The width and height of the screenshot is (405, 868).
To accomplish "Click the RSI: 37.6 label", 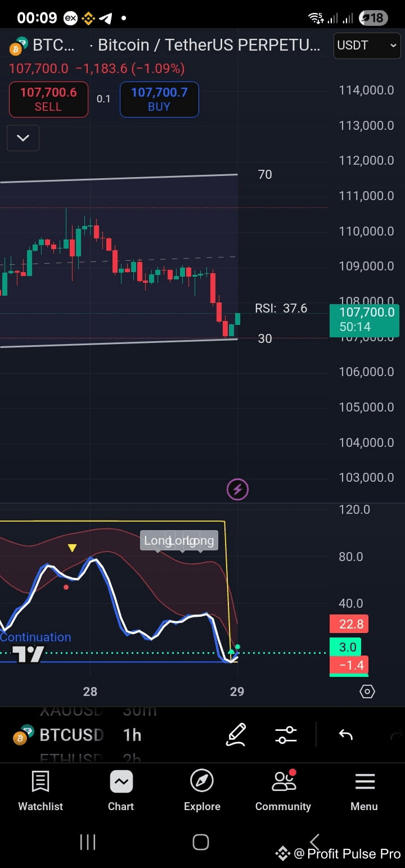I will pyautogui.click(x=281, y=308).
